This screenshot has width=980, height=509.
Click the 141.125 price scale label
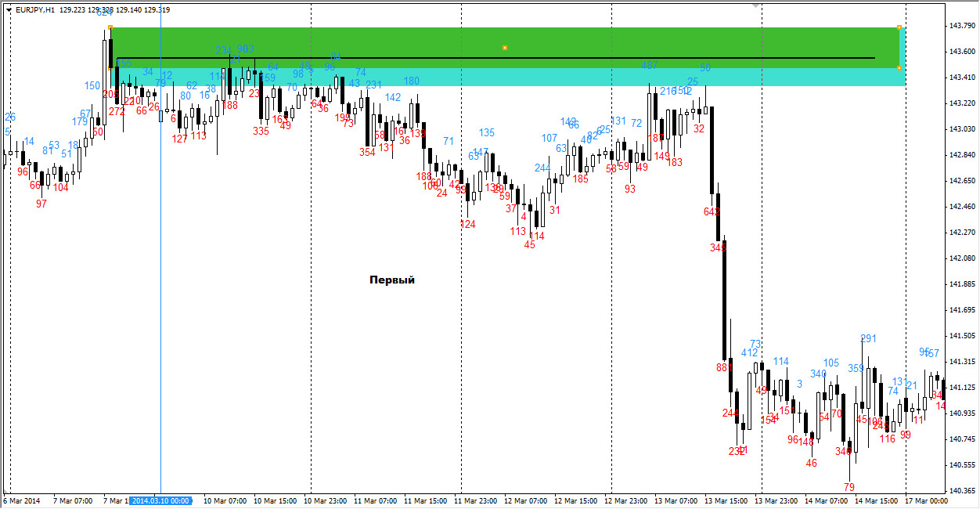tap(960, 388)
